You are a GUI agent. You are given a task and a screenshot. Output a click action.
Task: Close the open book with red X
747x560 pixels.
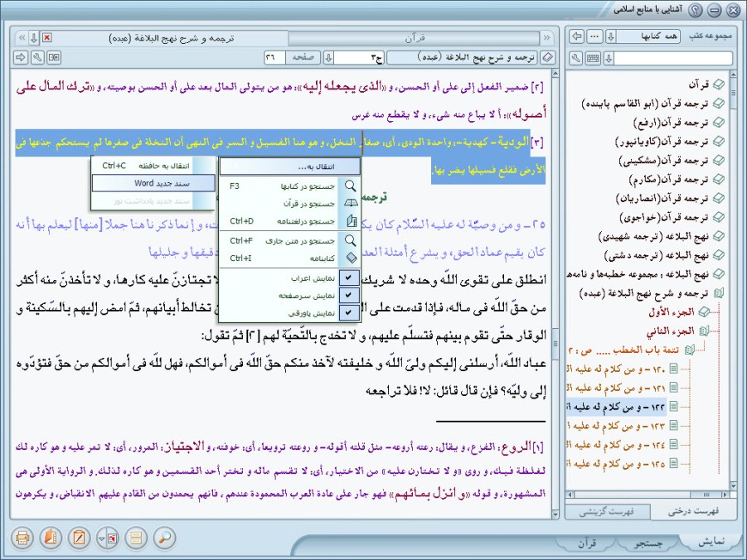46,37
